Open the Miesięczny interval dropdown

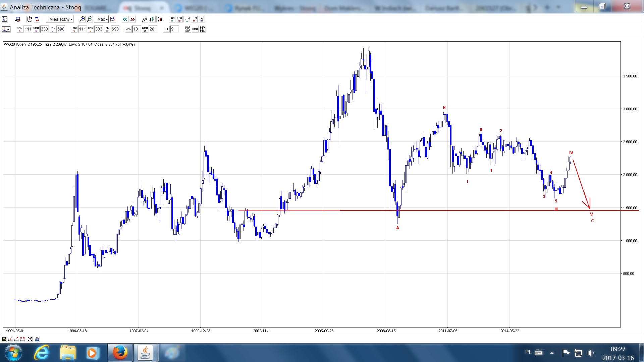(60, 19)
